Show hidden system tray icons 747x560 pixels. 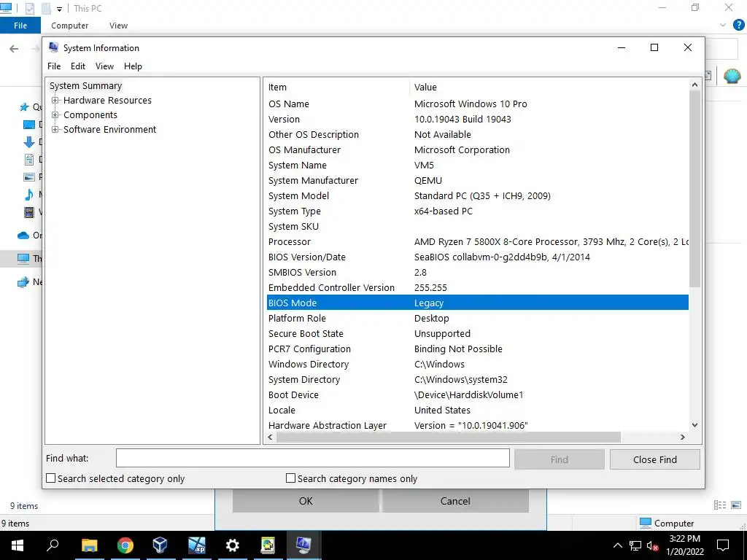(617, 545)
